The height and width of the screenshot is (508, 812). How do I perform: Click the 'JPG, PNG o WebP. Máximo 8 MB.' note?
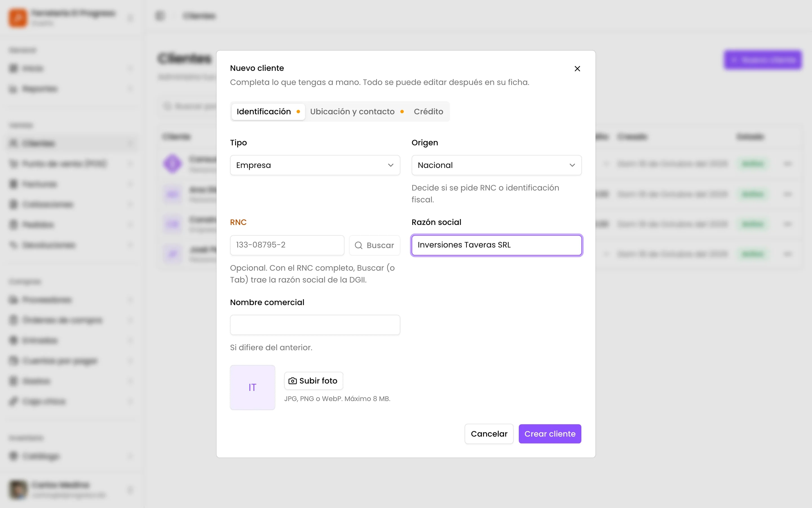pyautogui.click(x=337, y=399)
